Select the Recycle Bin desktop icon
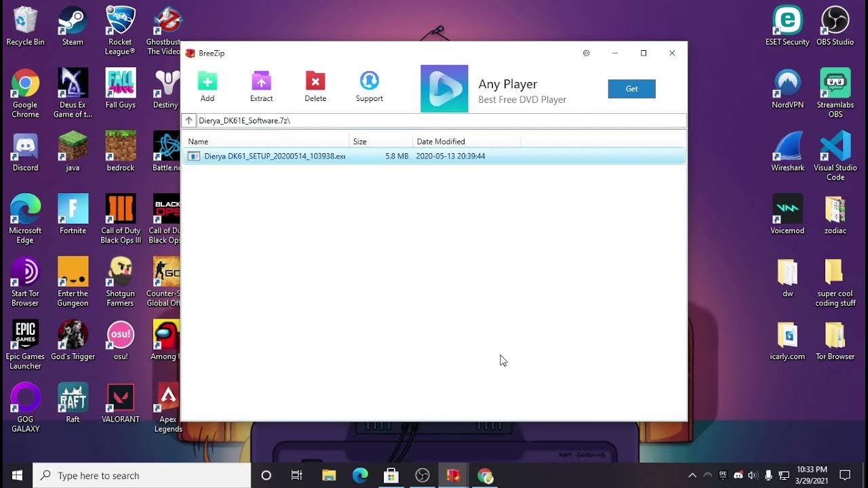Image resolution: width=868 pixels, height=488 pixels. point(25,27)
